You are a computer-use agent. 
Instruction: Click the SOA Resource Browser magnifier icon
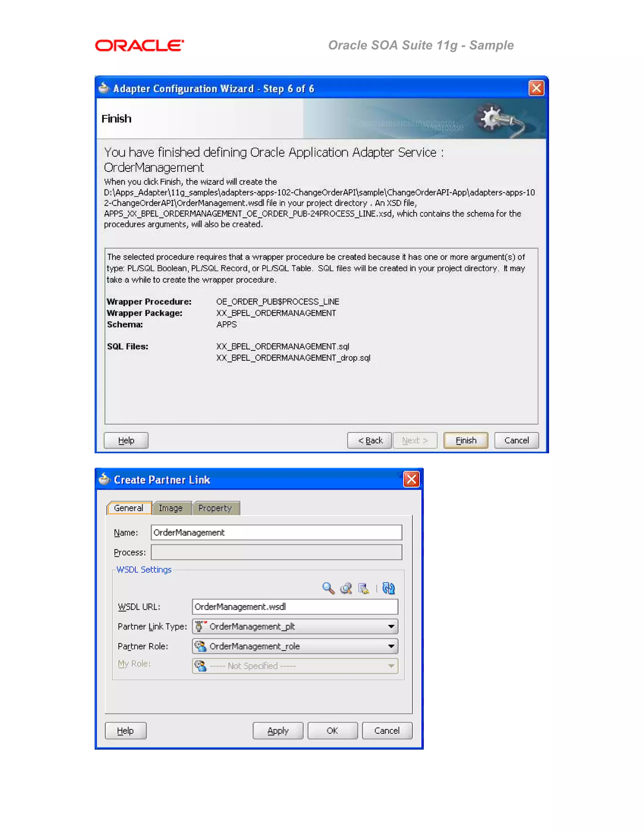328,588
